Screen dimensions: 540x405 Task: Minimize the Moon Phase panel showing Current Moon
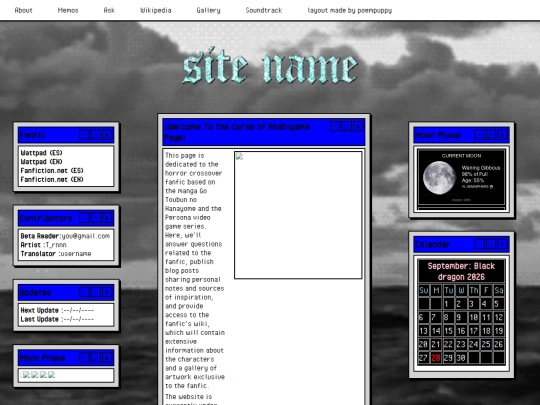pos(479,135)
